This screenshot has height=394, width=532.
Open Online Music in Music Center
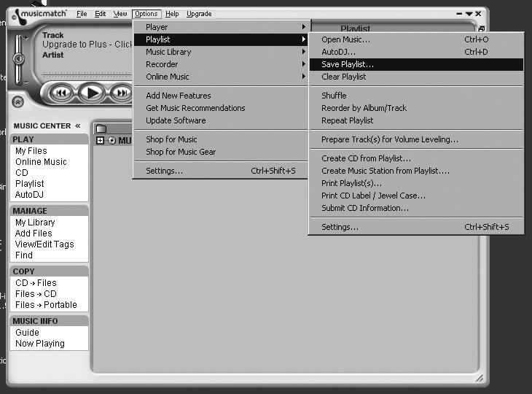(x=41, y=162)
